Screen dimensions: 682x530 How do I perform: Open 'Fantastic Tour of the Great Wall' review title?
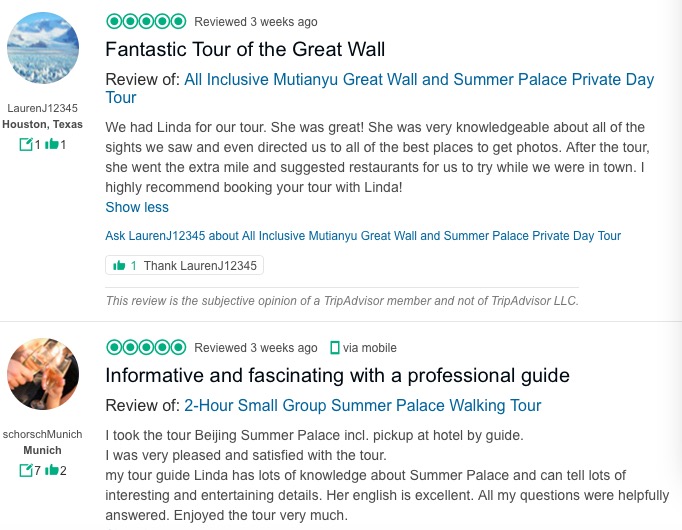tap(245, 49)
